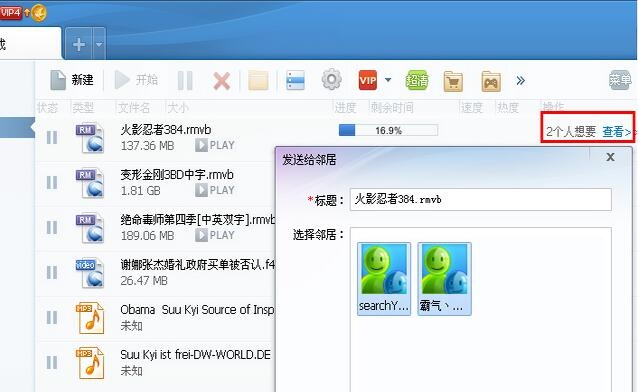Select file name 变形金刚3BD中字.rmvb

[177, 175]
